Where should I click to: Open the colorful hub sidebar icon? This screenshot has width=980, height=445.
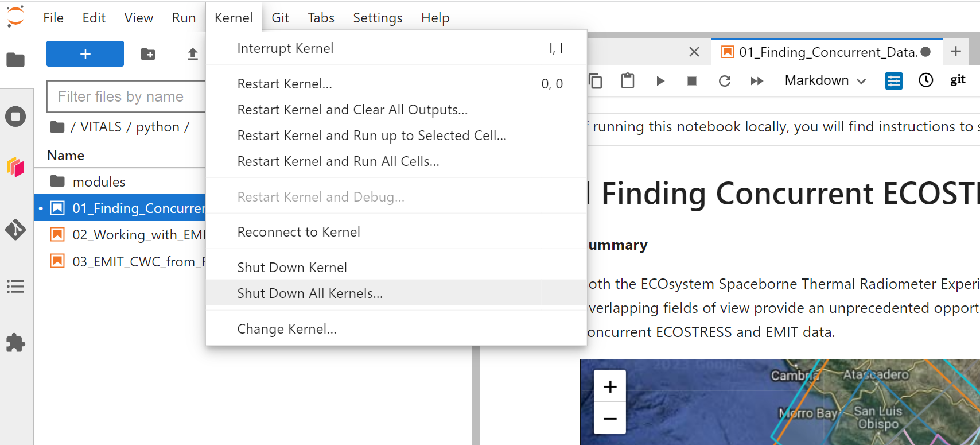[x=15, y=167]
